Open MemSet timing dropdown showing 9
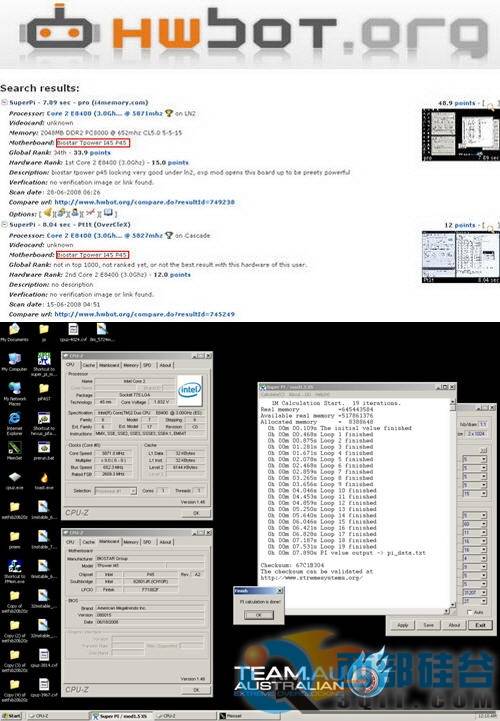500x721 pixels. (474, 567)
